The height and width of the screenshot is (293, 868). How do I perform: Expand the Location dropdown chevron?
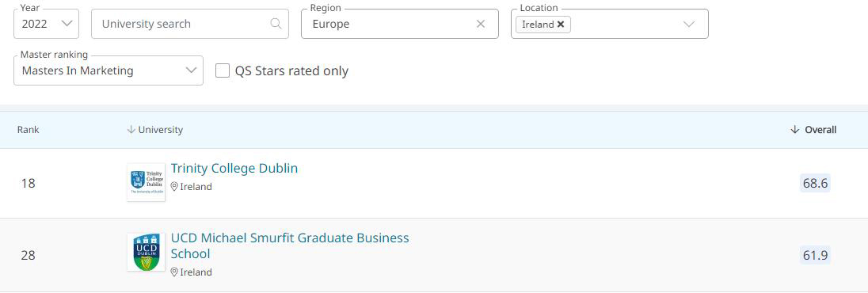[x=689, y=24]
